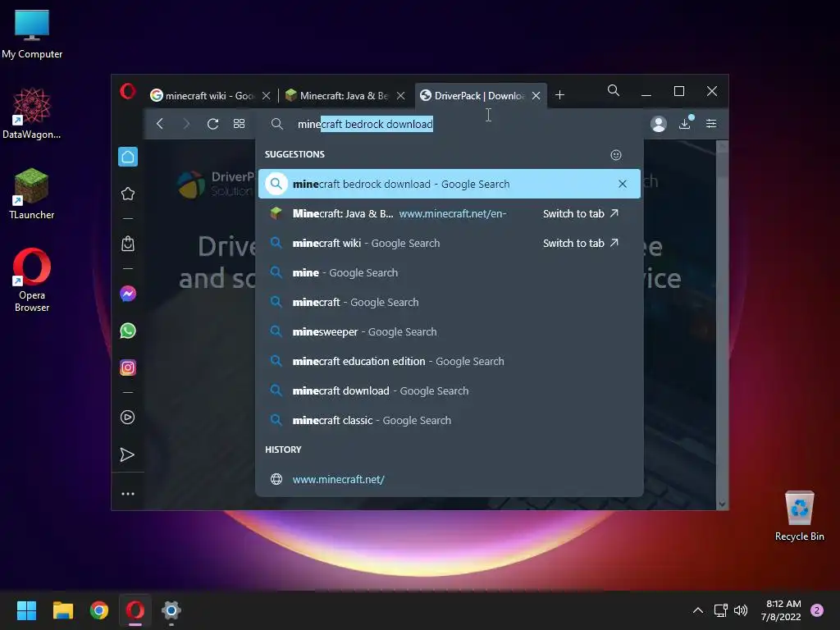840x630 pixels.
Task: Click the page scrollbar down arrow
Action: coord(722,504)
